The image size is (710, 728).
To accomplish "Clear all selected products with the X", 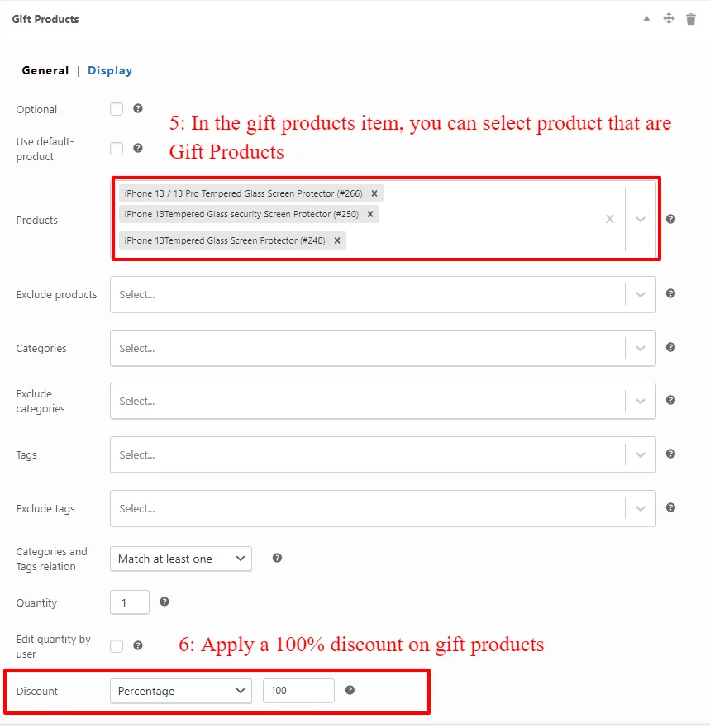I will click(610, 219).
